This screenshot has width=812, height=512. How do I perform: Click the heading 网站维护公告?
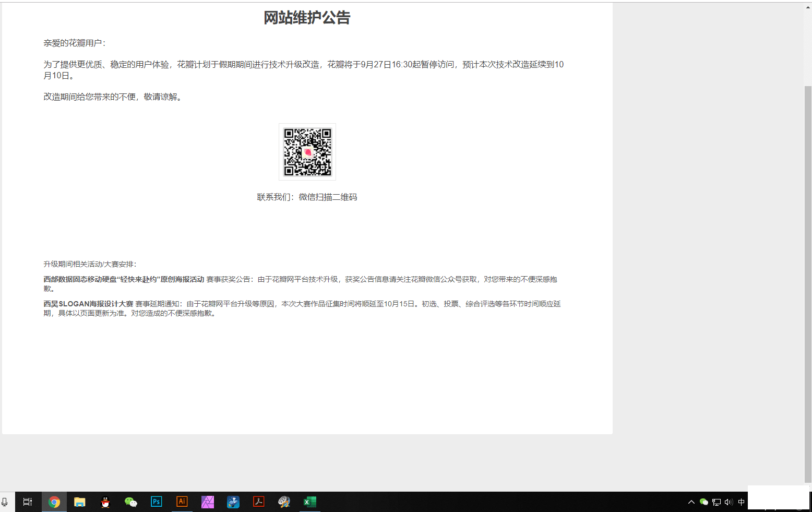point(307,18)
